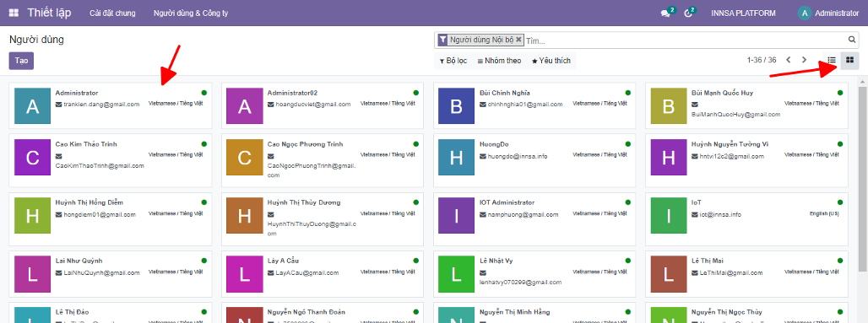
Task: Click INNSA PLATFORM company name
Action: tap(743, 13)
